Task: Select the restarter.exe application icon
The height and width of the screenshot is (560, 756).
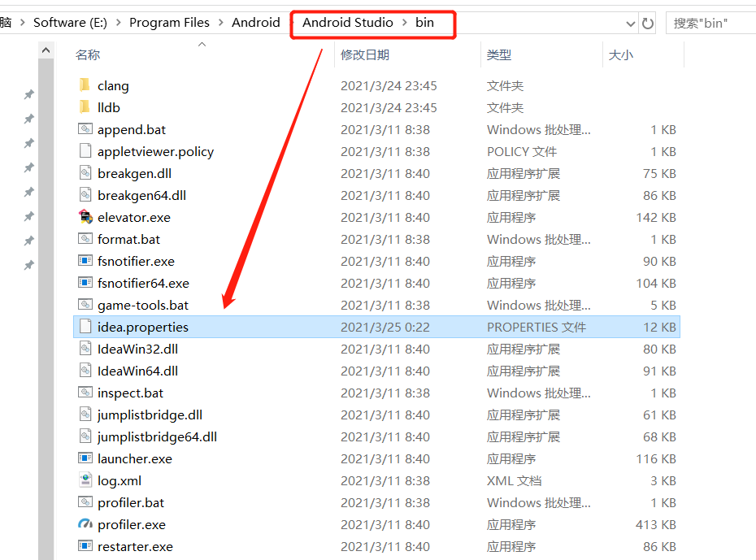Action: click(85, 545)
